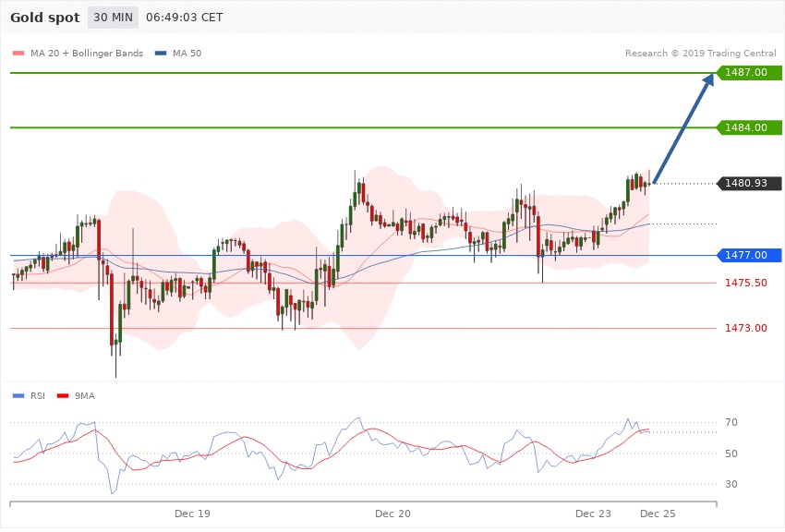This screenshot has height=532, width=785.
Task: Click the red MA 20 legend swatch
Action: pos(18,54)
